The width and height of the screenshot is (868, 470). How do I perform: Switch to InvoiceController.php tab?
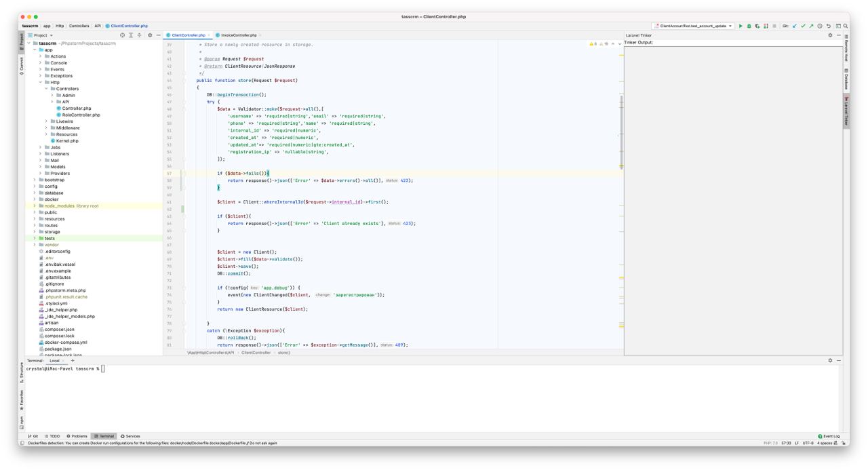(x=239, y=35)
